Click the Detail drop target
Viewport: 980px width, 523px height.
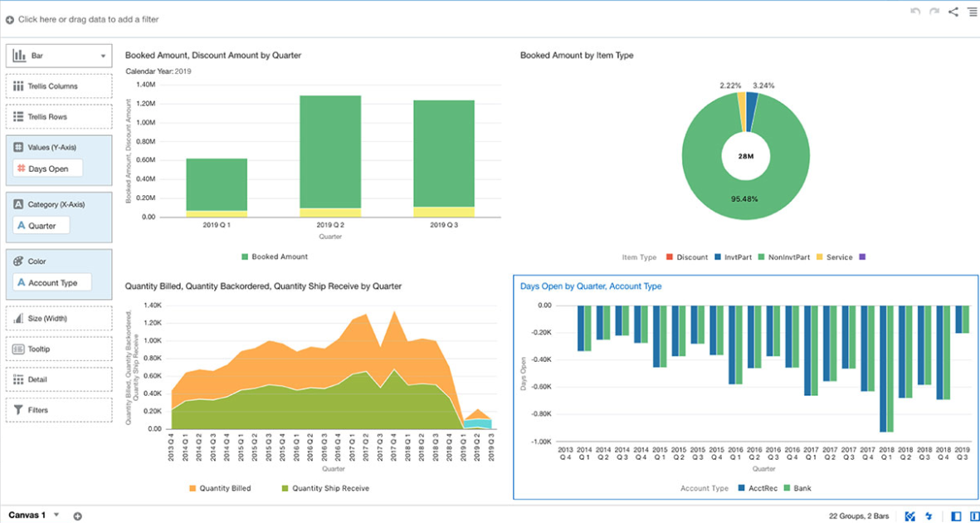click(x=59, y=379)
